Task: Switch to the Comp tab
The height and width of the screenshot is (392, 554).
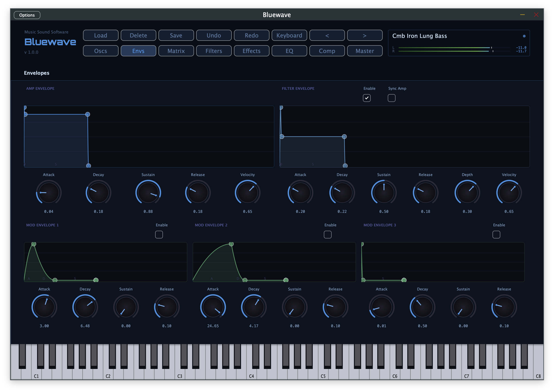Action: pos(327,51)
